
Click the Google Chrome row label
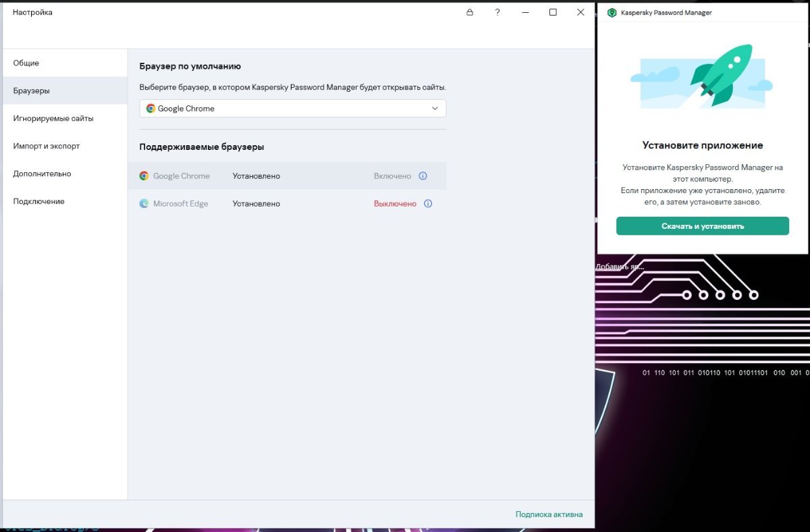pos(181,176)
